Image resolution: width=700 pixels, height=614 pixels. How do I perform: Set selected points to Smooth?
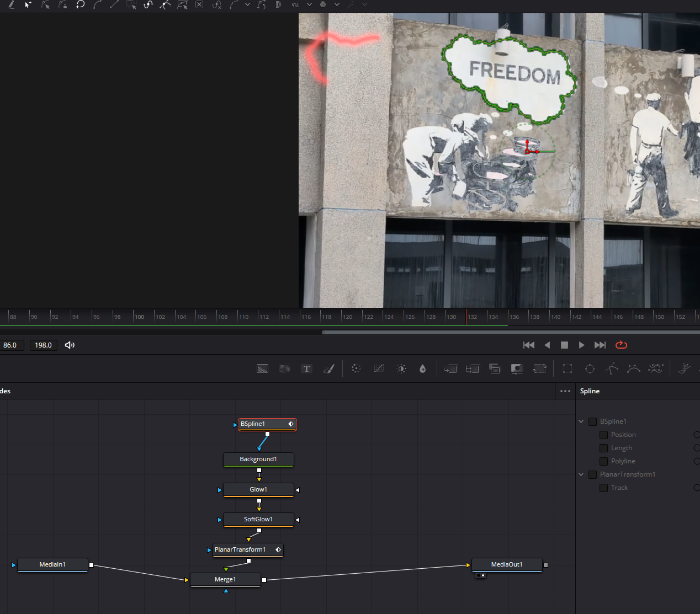(97, 4)
